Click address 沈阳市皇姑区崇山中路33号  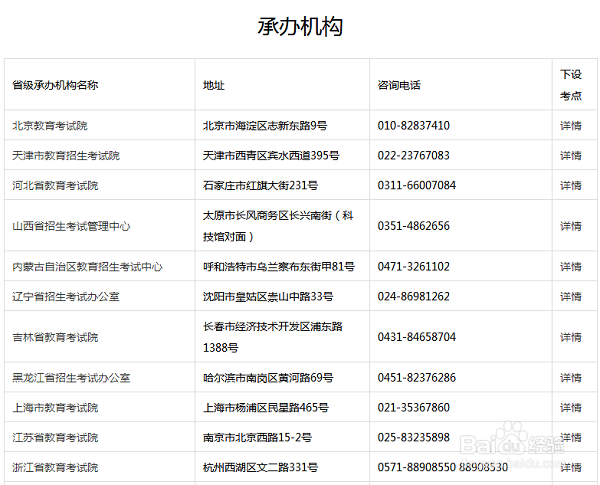[268, 296]
